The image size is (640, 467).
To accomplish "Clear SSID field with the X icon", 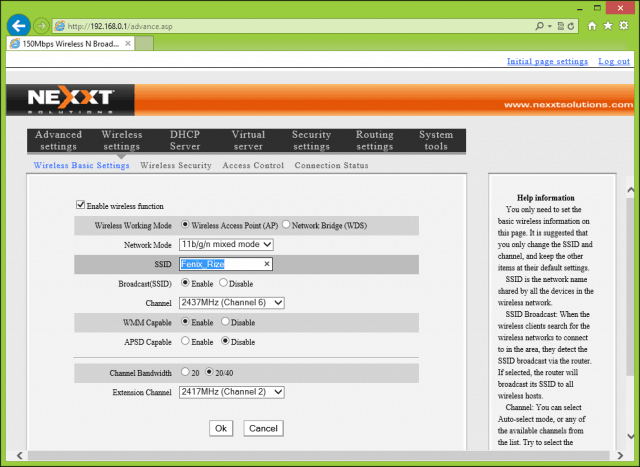I will coord(267,264).
